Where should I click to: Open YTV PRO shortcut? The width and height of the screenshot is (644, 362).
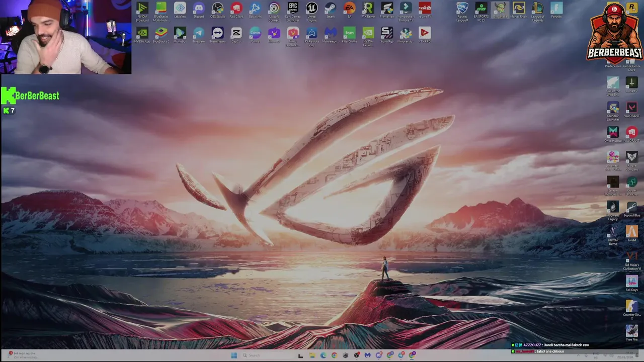(x=425, y=35)
